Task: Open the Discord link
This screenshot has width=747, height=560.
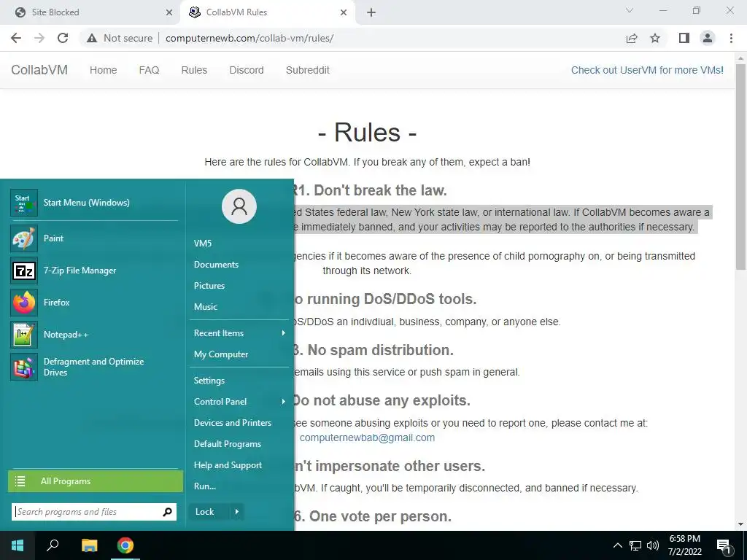Action: (x=247, y=70)
